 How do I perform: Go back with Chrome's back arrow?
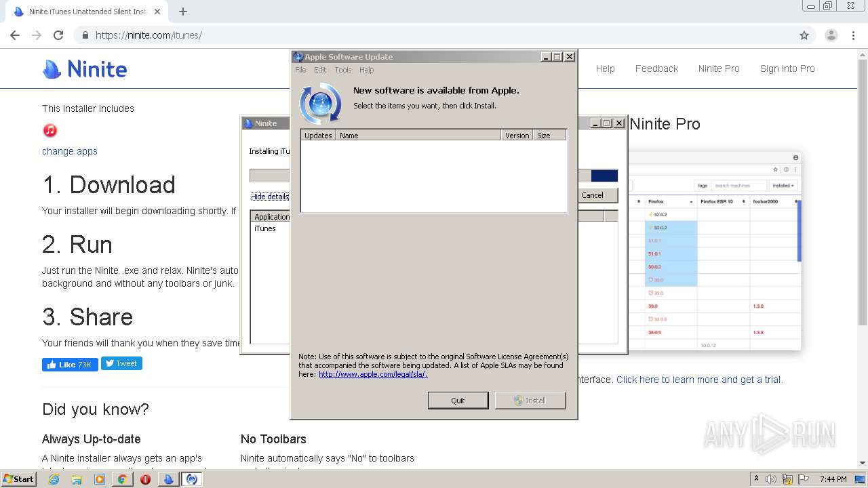[x=15, y=35]
